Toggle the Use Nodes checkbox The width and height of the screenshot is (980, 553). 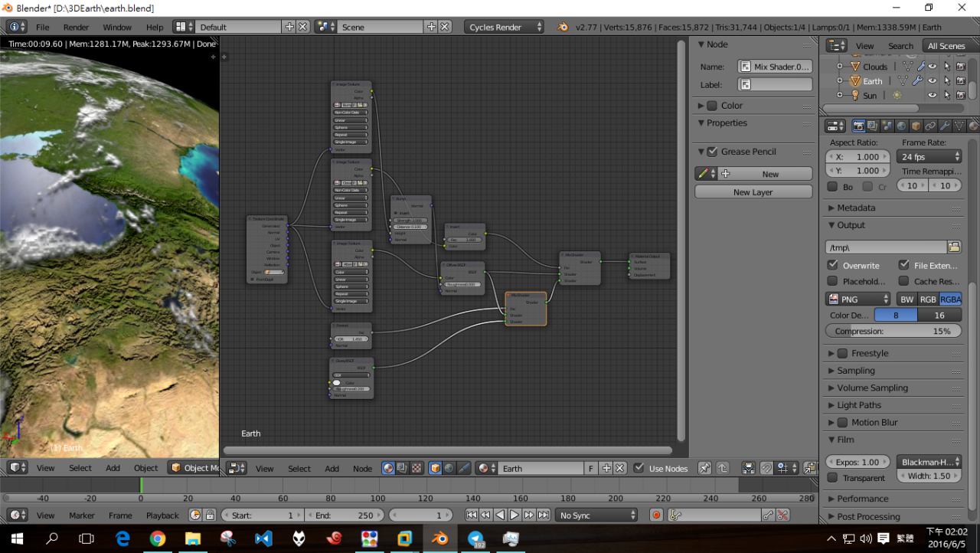(639, 468)
